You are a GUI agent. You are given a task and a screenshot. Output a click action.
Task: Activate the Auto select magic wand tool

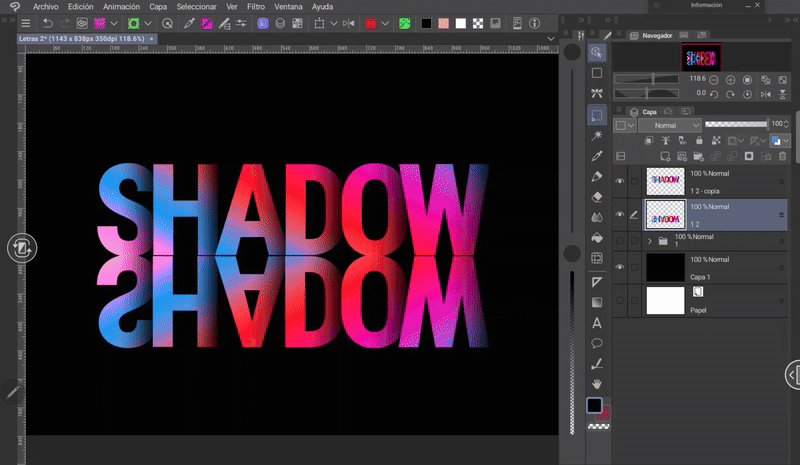(x=597, y=135)
